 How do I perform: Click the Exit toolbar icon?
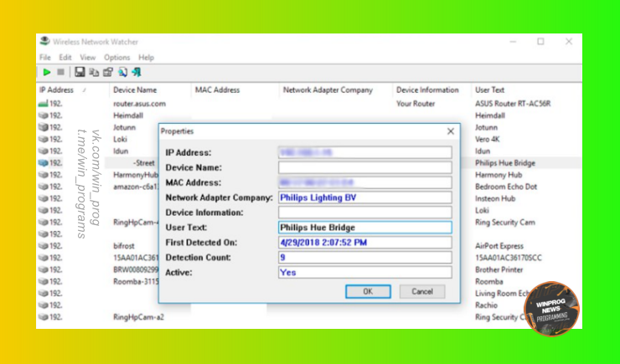pyautogui.click(x=137, y=72)
